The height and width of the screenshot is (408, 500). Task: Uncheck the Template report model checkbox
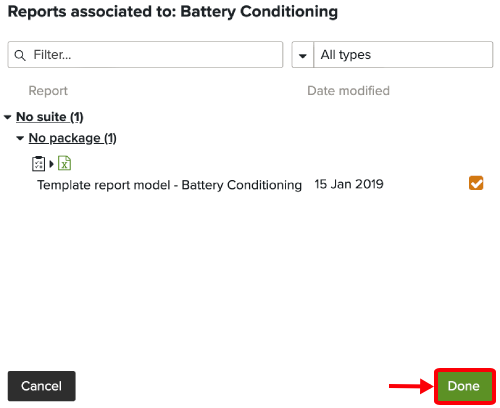point(476,183)
